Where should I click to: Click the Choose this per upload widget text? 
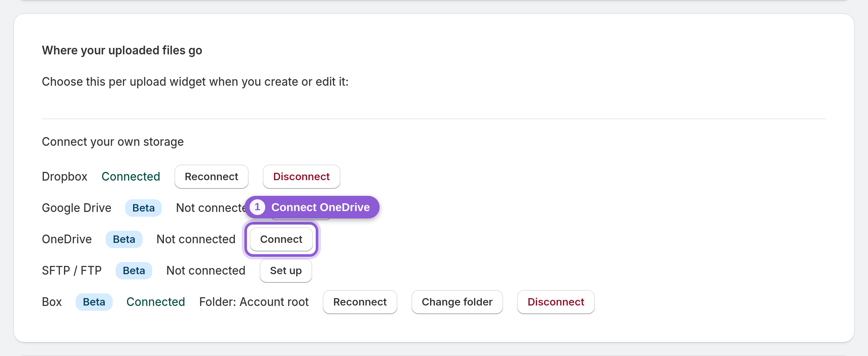[x=195, y=82]
